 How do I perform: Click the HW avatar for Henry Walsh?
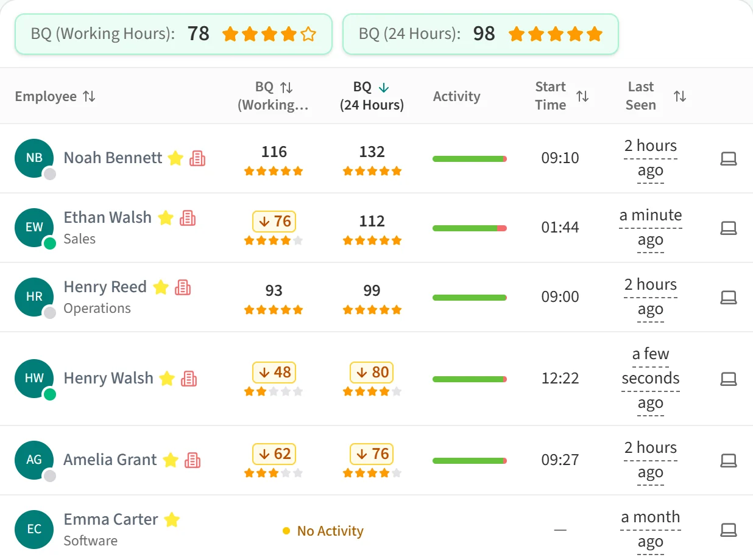tap(34, 379)
